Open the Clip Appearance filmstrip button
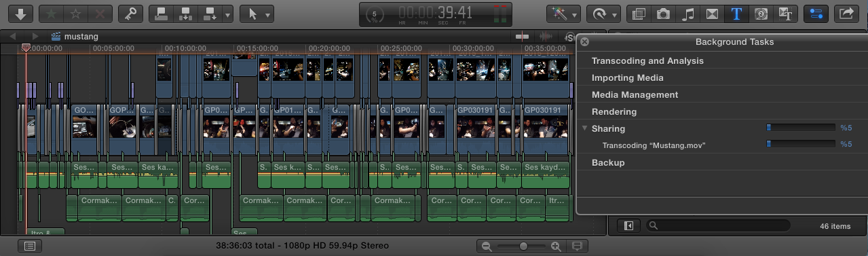Screen dimensions: 868x256 pyautogui.click(x=578, y=246)
